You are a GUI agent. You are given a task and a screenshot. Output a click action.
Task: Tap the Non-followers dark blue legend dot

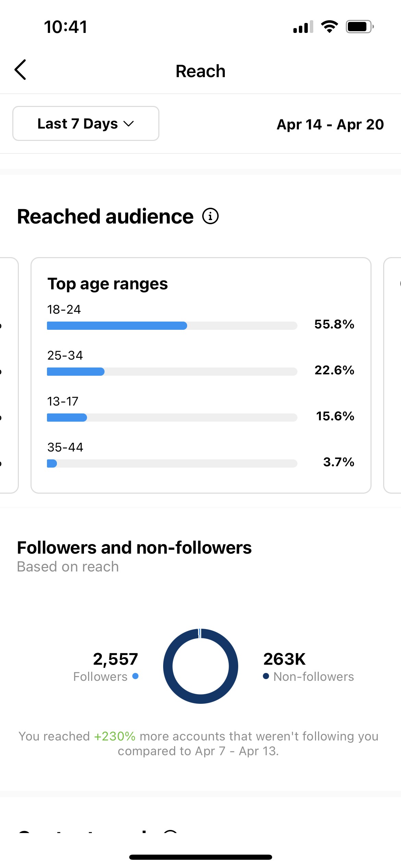(x=266, y=676)
